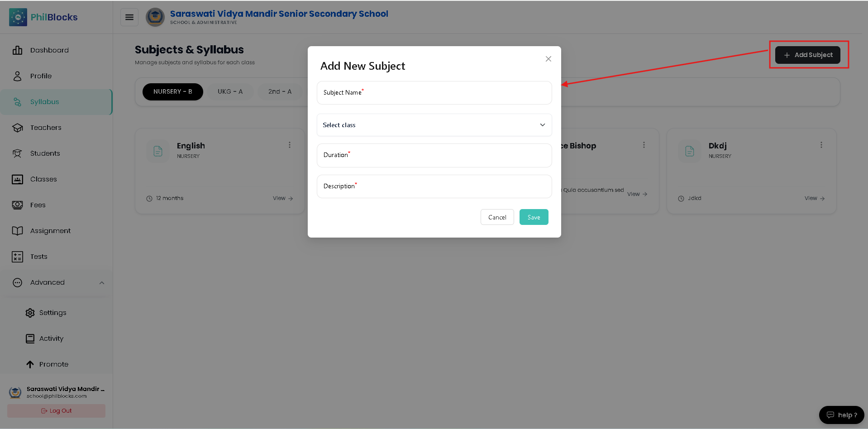Open English card options menu
This screenshot has width=868, height=429.
tap(290, 145)
